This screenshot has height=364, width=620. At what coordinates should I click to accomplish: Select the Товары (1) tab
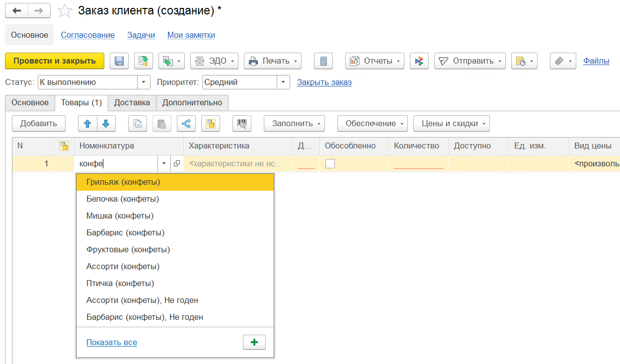point(81,103)
